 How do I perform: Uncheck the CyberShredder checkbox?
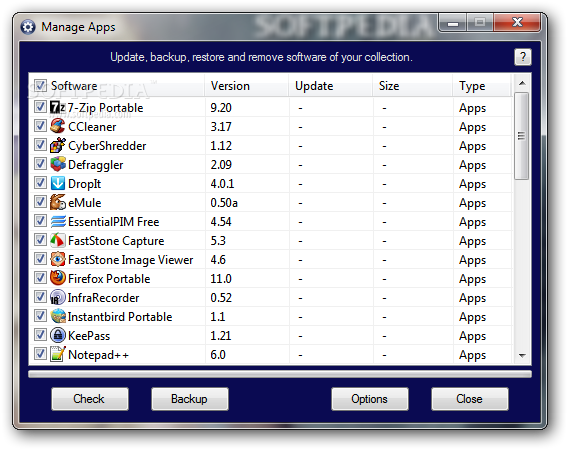click(40, 145)
